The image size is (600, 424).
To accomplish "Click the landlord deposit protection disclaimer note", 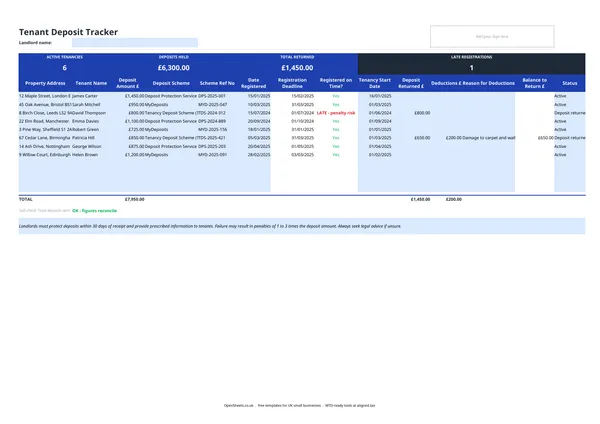I will pyautogui.click(x=302, y=226).
